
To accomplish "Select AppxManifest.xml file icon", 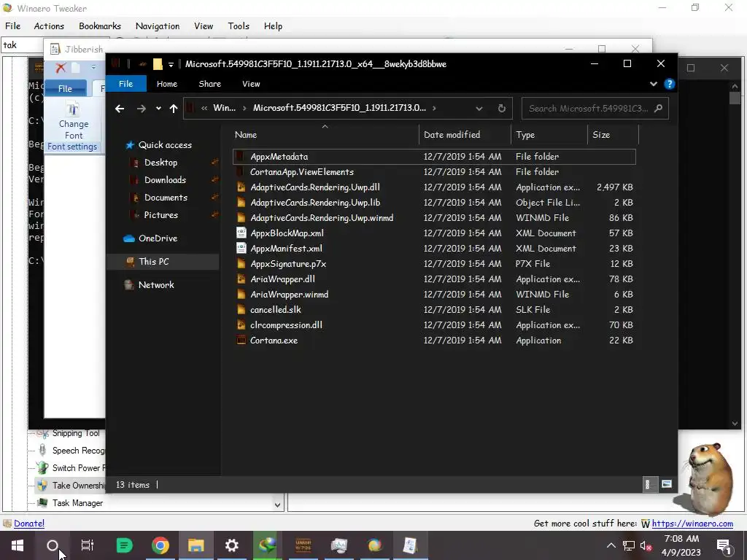I will pyautogui.click(x=241, y=248).
